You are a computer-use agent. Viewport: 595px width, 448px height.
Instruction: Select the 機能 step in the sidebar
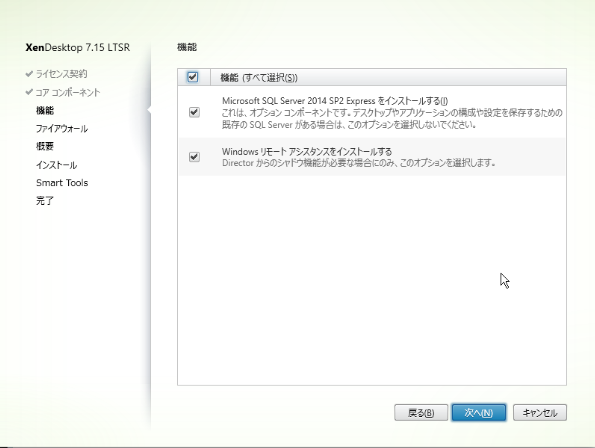click(x=45, y=110)
